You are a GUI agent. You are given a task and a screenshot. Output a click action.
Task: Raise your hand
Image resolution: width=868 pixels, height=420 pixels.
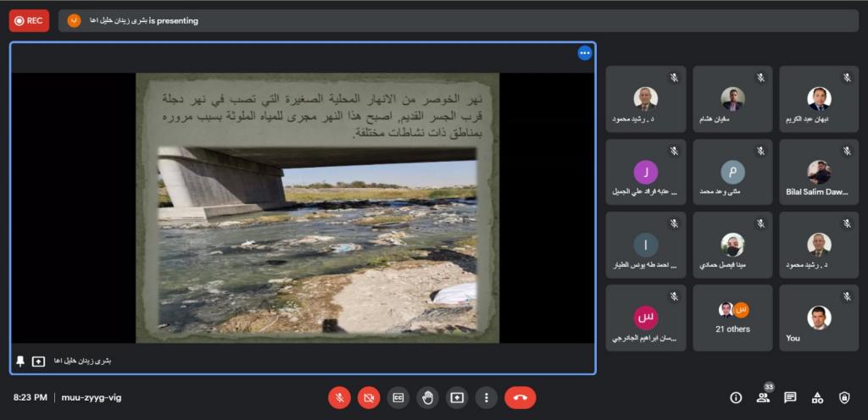click(x=427, y=397)
